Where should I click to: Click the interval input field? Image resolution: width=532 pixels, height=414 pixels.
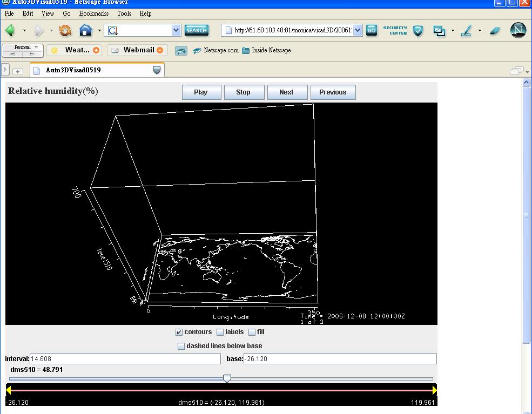pos(125,359)
